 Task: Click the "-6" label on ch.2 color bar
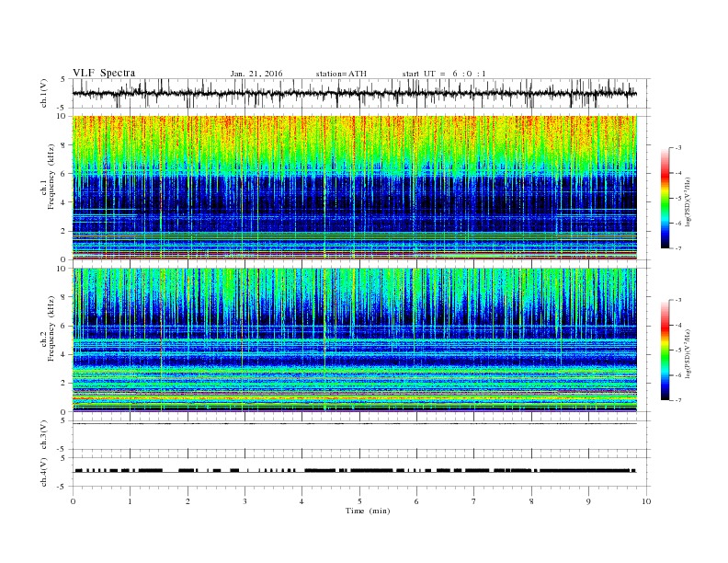click(678, 375)
